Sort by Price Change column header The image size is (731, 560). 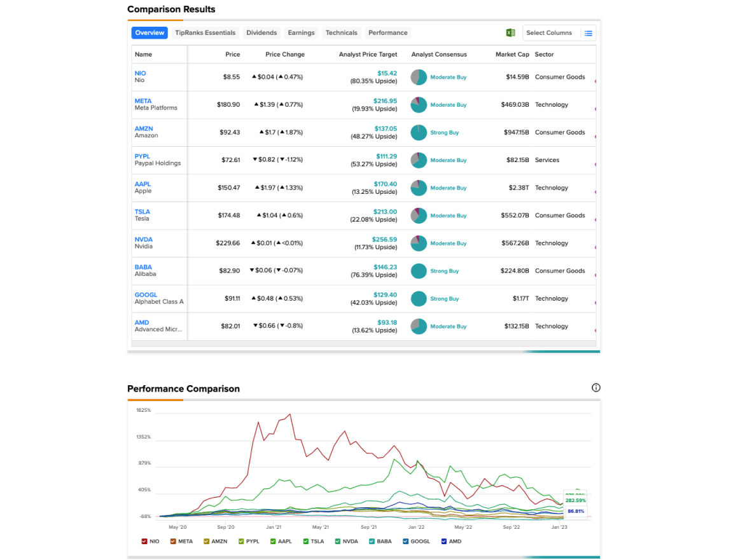click(285, 55)
